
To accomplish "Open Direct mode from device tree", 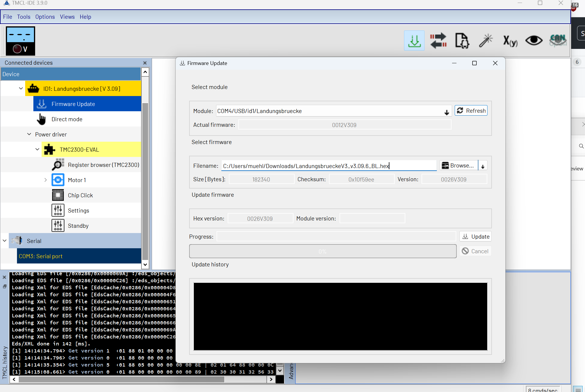I will [67, 119].
